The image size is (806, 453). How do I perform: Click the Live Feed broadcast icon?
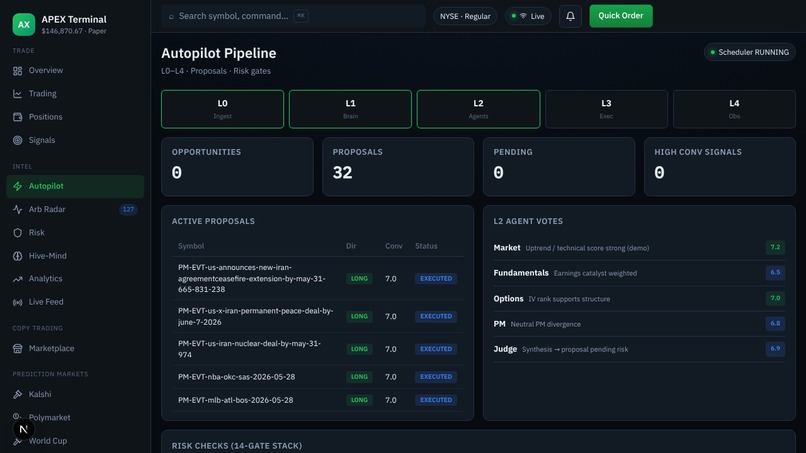click(17, 302)
